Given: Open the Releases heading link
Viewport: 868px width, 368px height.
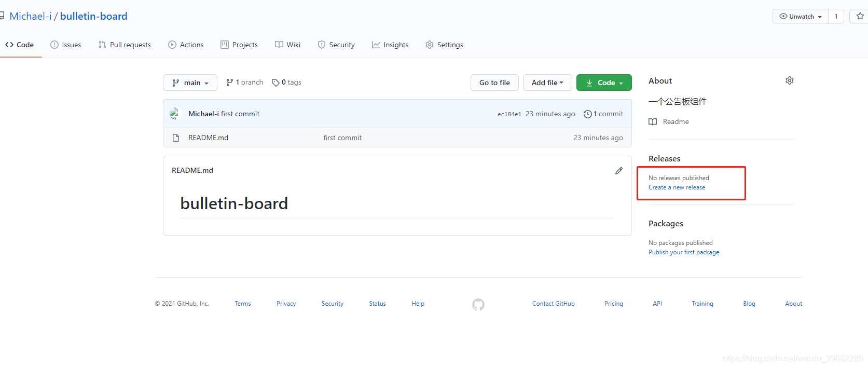Looking at the screenshot, I should click(665, 159).
